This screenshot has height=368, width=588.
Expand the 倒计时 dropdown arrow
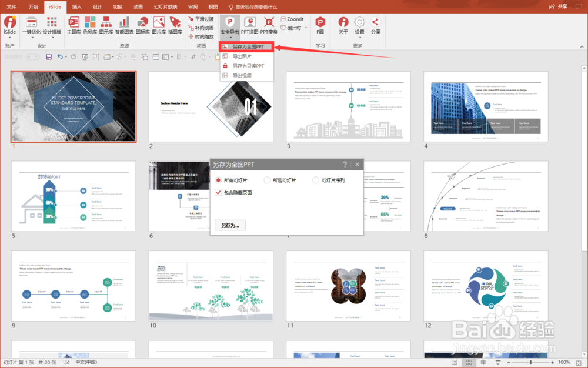[306, 28]
